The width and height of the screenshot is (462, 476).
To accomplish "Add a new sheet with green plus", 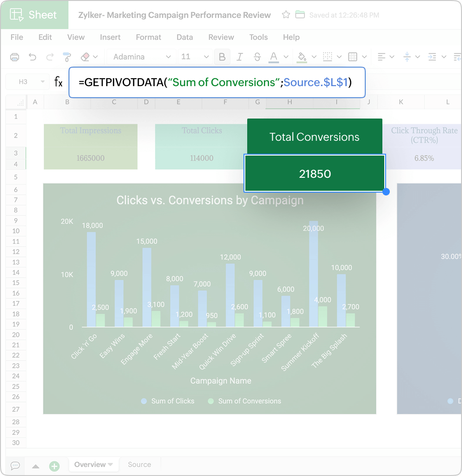I will point(54,466).
